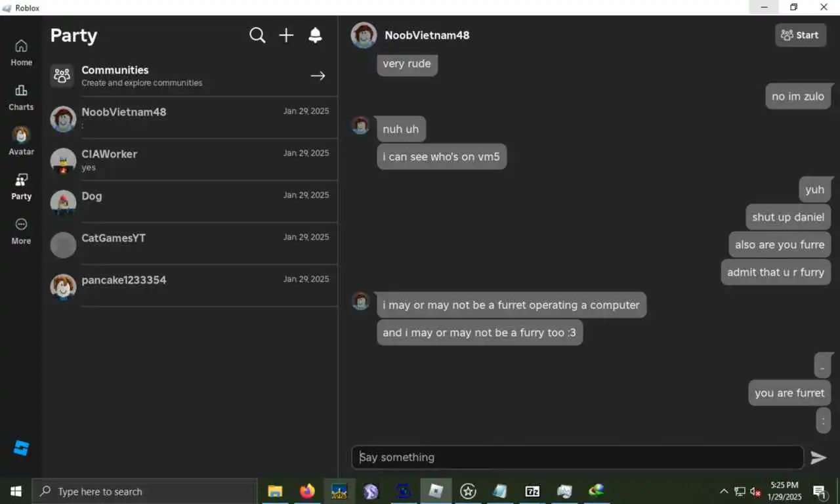Create new chat with plus icon
Image resolution: width=840 pixels, height=504 pixels.
(x=286, y=35)
